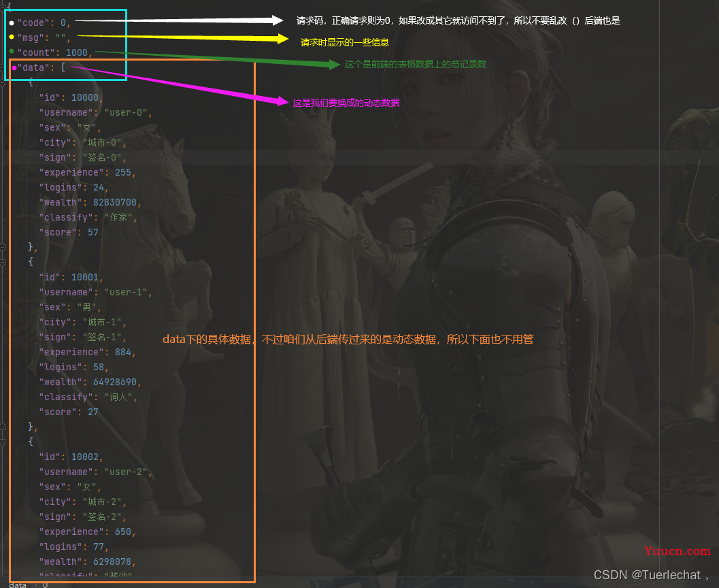Click the "wealth": 82830700 line
The image size is (719, 588).
click(90, 202)
